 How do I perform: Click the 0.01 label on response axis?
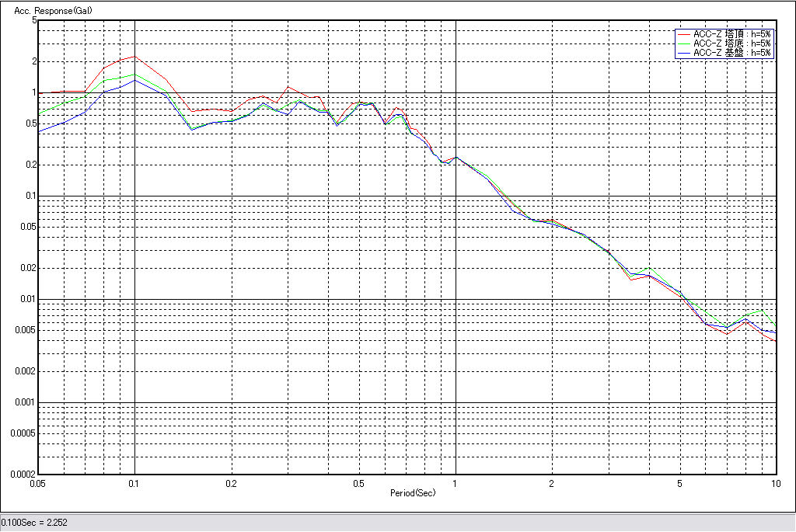(x=29, y=299)
